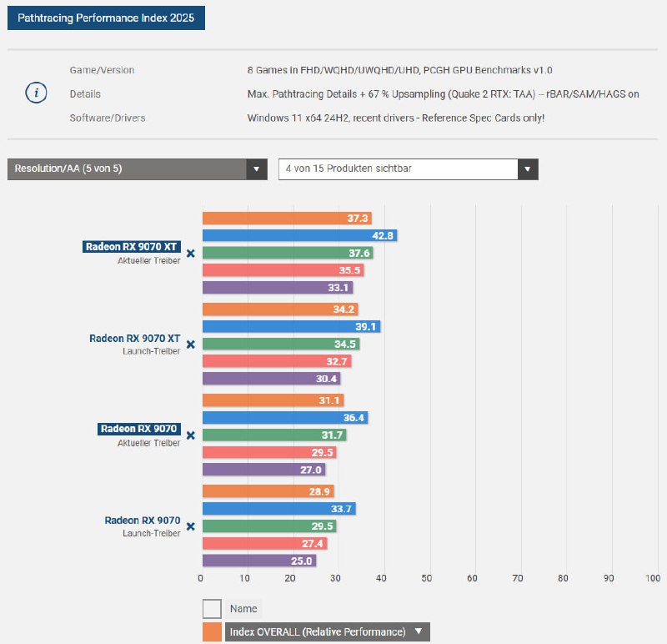Viewport: 667px width, 644px height.
Task: Click the 'Game/Version' label text
Action: (x=102, y=70)
